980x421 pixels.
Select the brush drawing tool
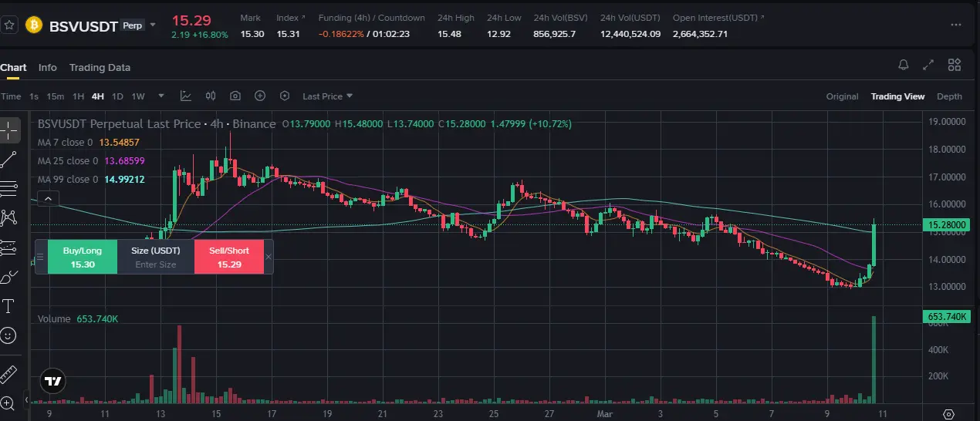9,277
